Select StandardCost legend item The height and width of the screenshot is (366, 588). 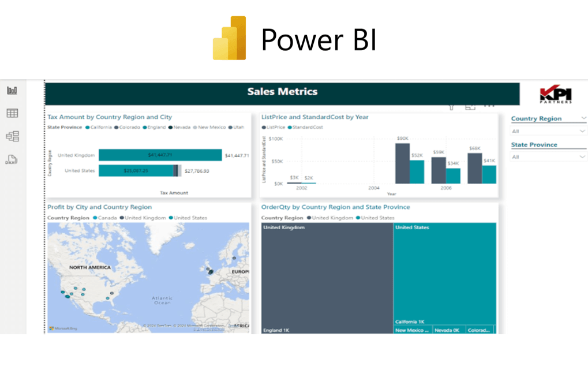click(306, 127)
